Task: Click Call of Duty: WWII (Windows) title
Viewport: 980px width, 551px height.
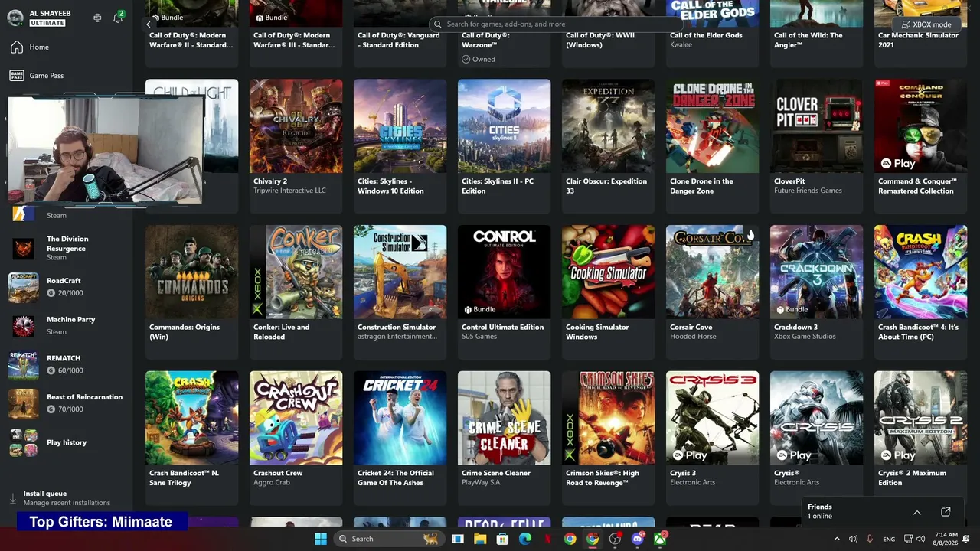Action: click(x=600, y=40)
